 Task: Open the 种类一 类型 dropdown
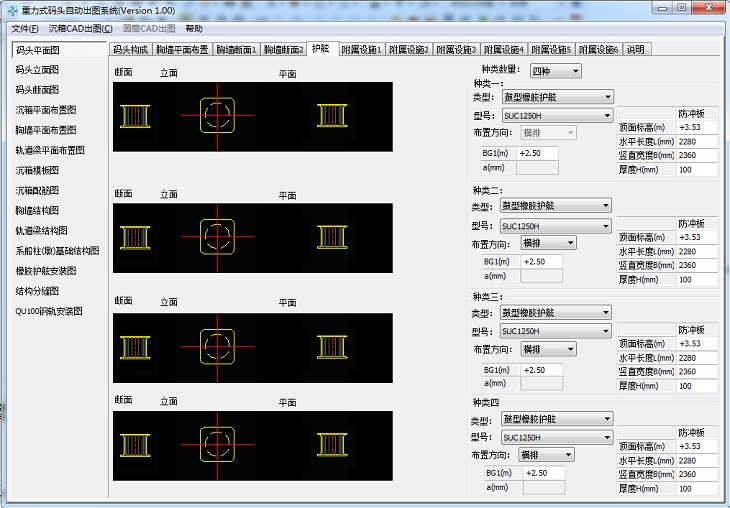(x=558, y=97)
